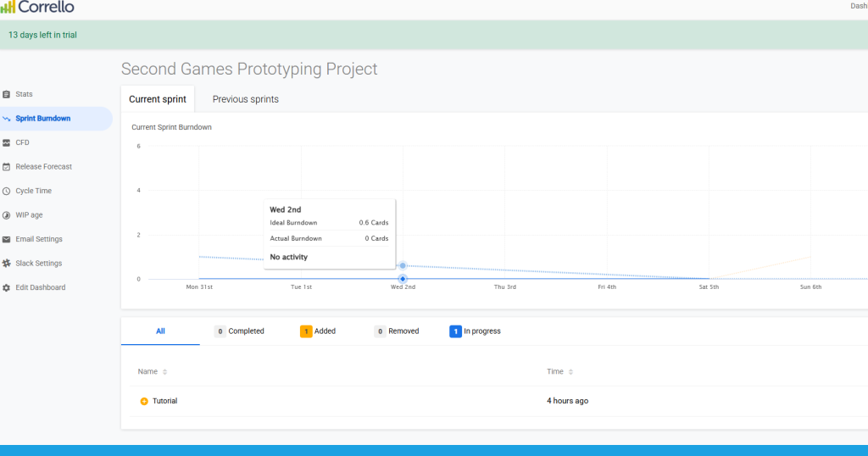
Task: Filter cards by Completed
Action: point(239,331)
